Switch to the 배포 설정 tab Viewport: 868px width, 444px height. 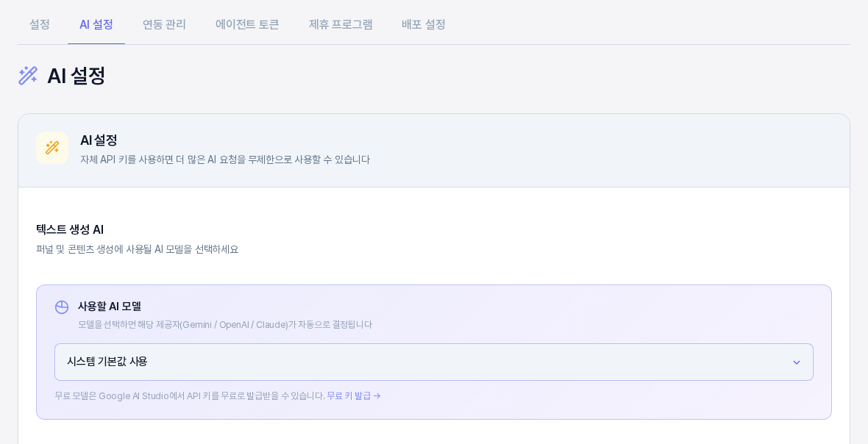tap(424, 24)
